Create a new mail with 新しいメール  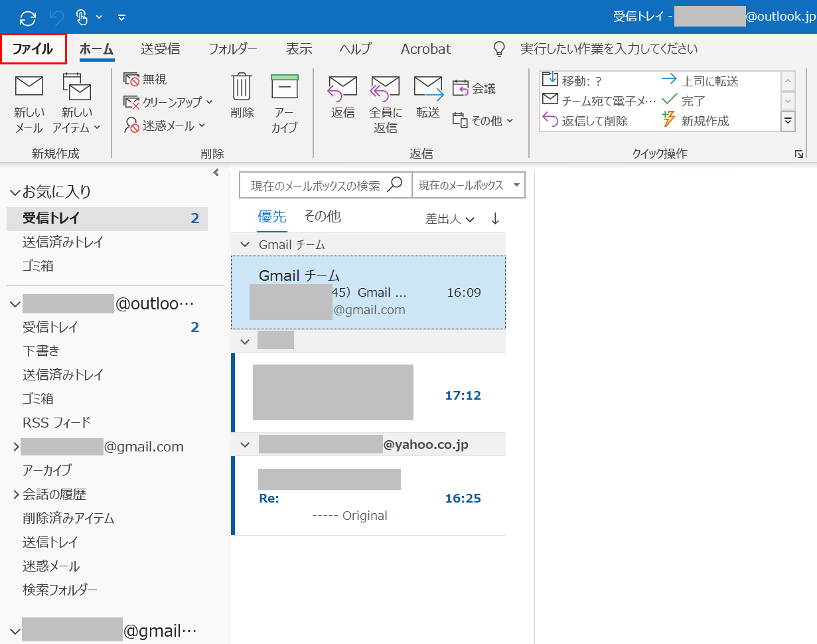pyautogui.click(x=29, y=104)
